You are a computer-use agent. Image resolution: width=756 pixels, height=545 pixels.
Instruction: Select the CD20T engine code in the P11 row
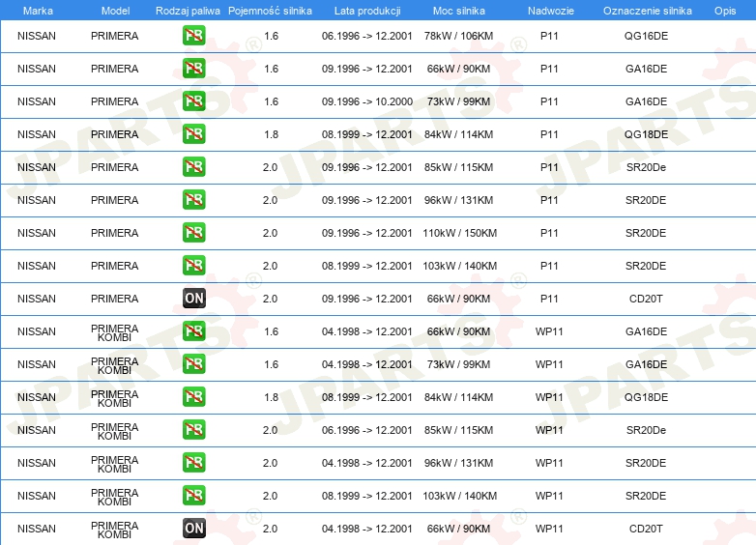coord(646,299)
